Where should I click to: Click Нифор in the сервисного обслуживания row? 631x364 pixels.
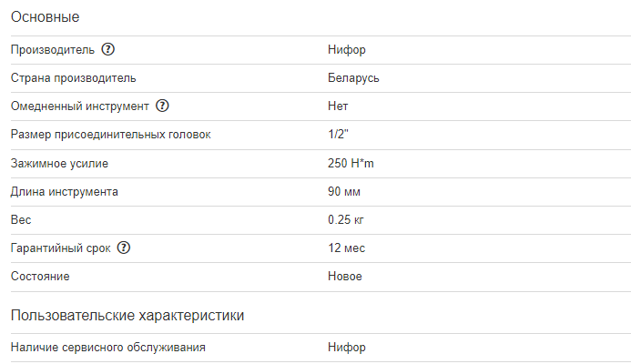tap(347, 348)
